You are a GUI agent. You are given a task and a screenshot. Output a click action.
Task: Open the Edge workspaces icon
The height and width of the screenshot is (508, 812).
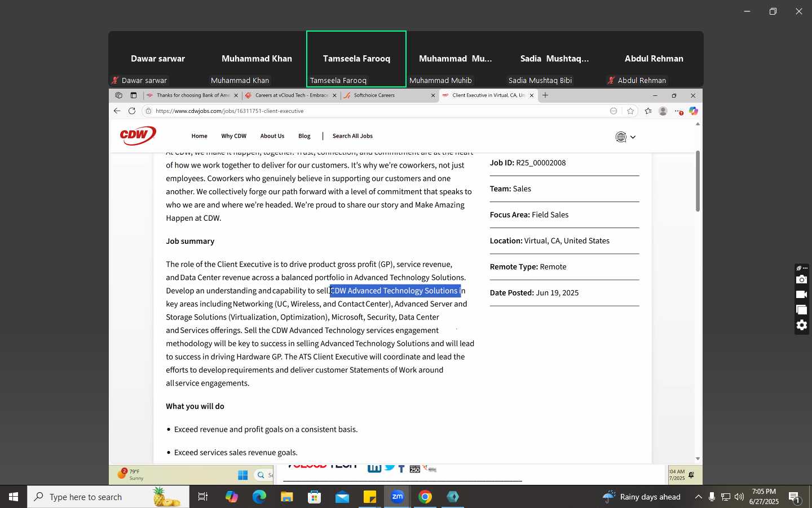(118, 95)
